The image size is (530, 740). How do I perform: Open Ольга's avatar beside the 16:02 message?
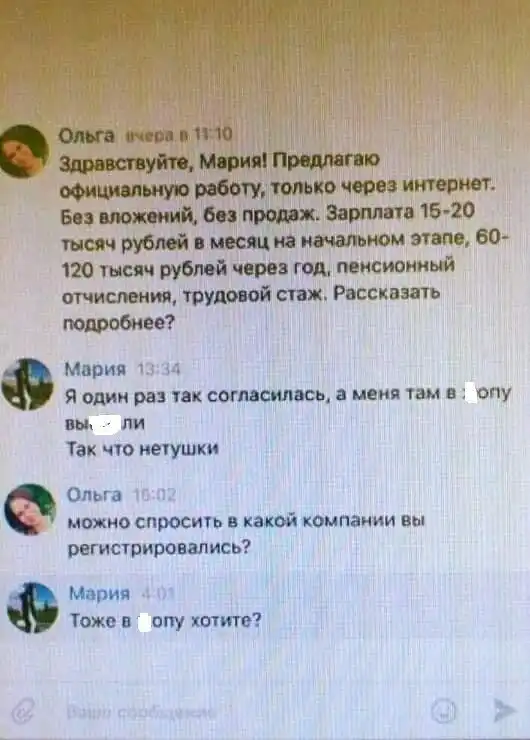30,509
